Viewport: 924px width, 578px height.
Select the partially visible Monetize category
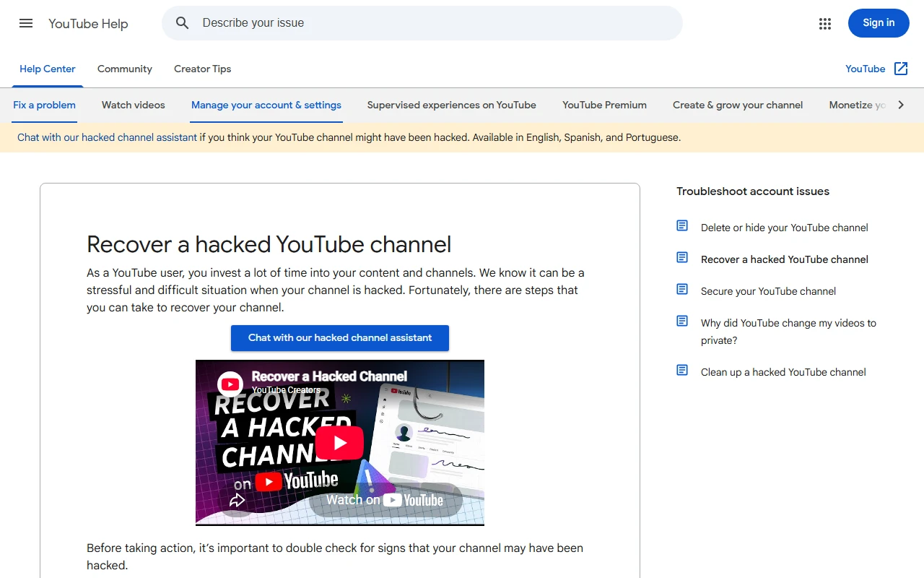tap(858, 105)
